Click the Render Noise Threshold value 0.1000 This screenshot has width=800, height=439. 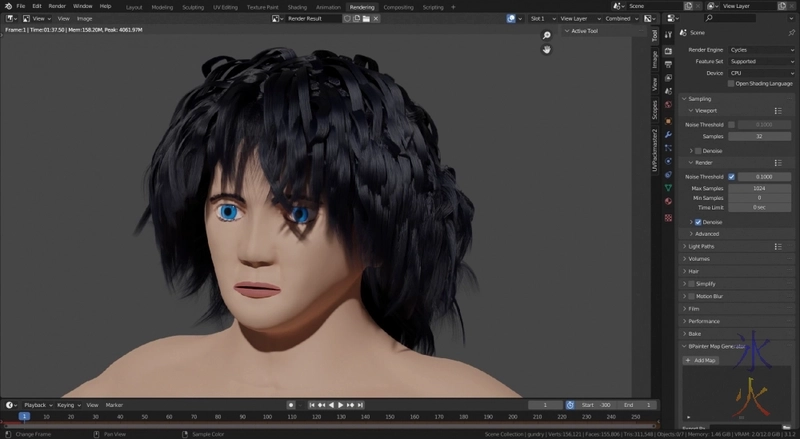pos(764,177)
